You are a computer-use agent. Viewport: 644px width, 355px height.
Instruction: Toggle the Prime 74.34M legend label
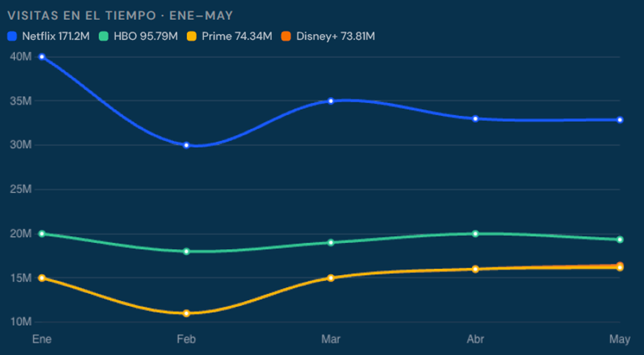click(237, 36)
